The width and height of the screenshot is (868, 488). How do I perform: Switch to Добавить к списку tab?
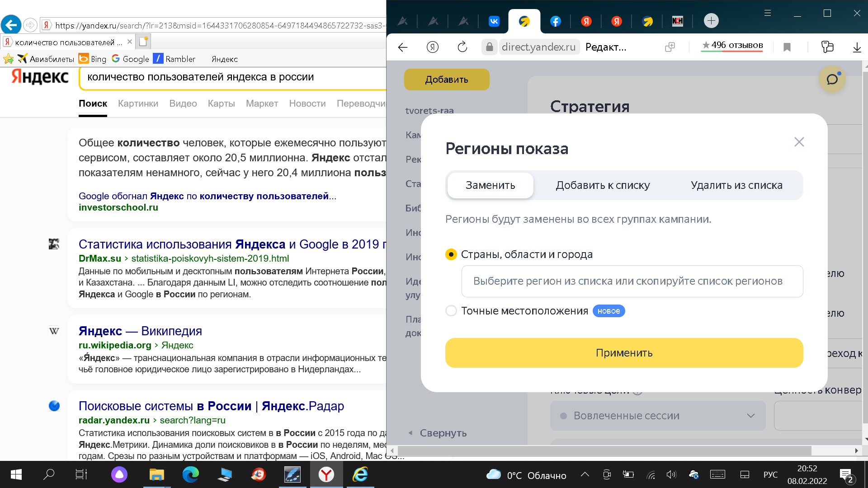(603, 185)
